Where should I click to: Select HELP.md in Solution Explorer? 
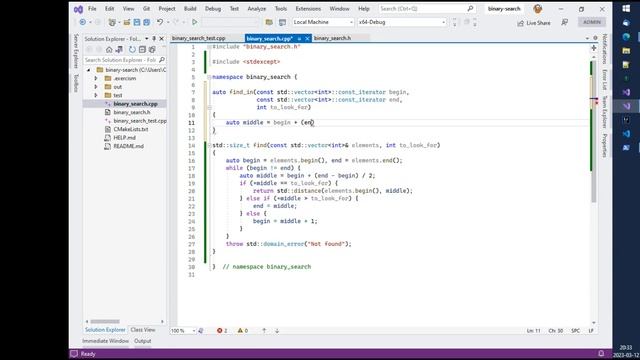pos(124,138)
